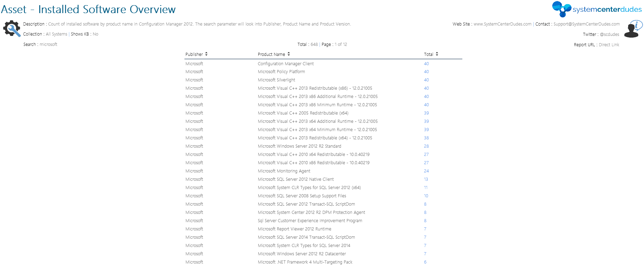Open total for Microsoft Report Viewer 2012 Runtime
This screenshot has width=644, height=267.
point(425,229)
